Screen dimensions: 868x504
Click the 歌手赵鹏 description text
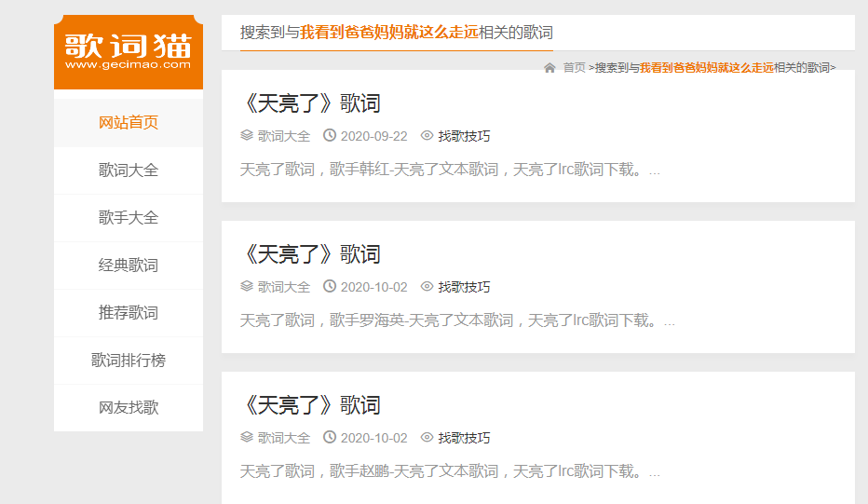click(x=450, y=471)
